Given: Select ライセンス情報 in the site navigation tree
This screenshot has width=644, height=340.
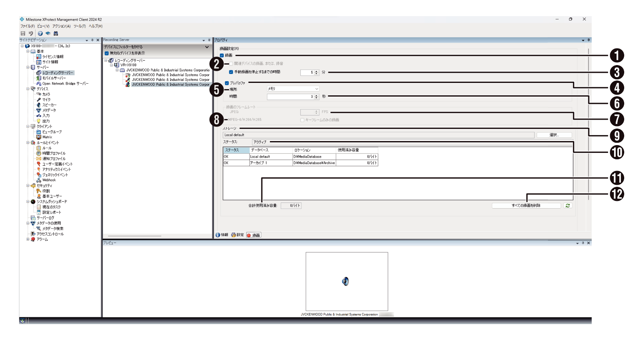Looking at the screenshot, I should pyautogui.click(x=53, y=57).
